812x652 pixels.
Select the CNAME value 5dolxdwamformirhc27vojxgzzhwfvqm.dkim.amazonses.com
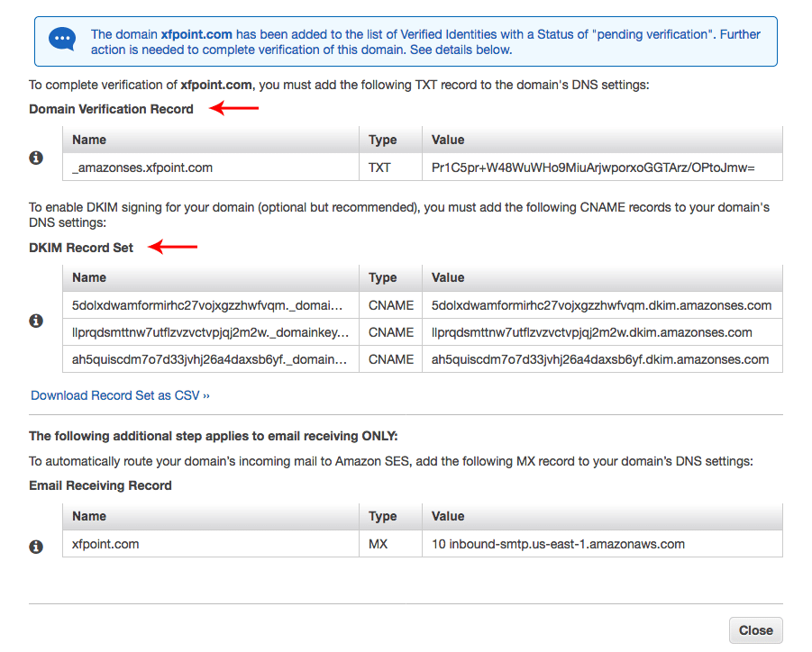601,305
